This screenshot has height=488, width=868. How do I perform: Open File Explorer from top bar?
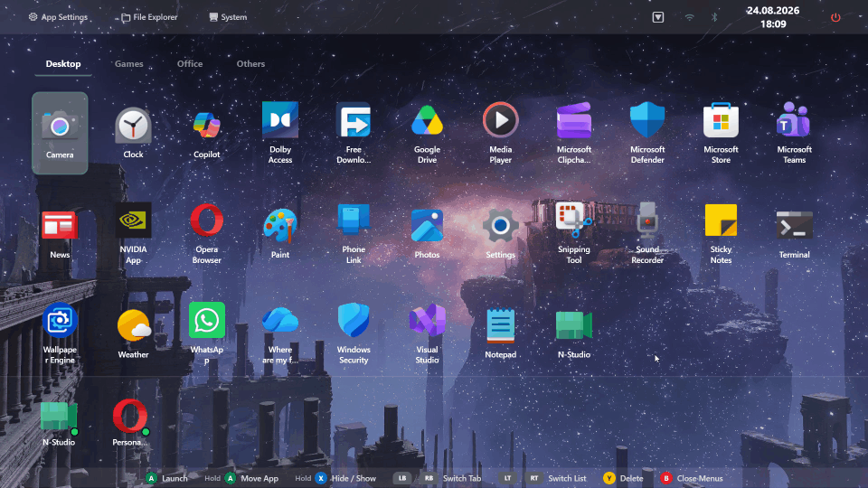(x=149, y=17)
